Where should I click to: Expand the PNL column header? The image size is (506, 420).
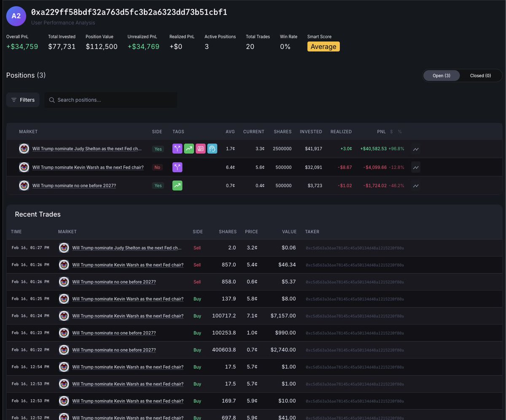point(381,131)
